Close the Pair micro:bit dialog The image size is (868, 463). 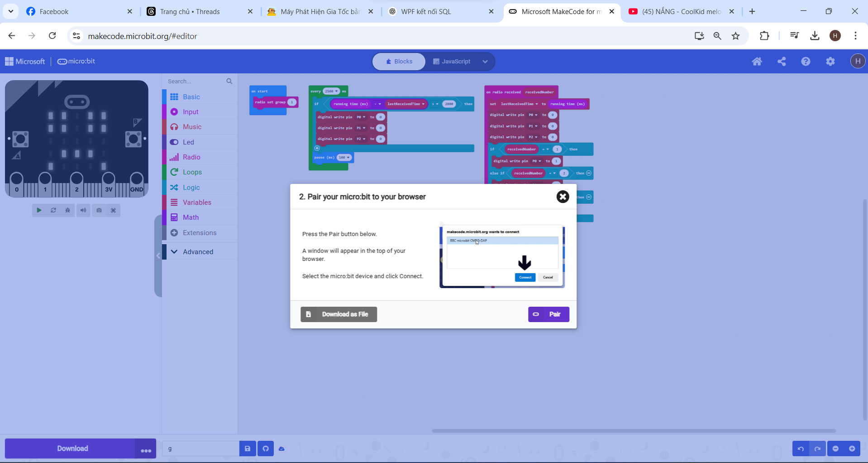coord(563,197)
